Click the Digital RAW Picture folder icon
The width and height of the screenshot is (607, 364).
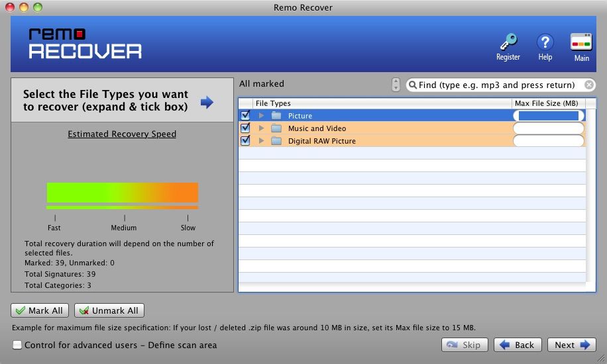[276, 141]
